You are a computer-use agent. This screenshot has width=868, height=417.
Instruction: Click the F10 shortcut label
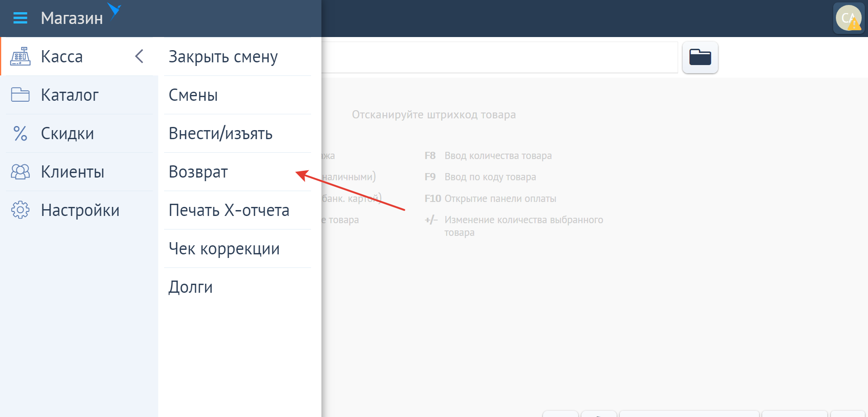pyautogui.click(x=433, y=199)
